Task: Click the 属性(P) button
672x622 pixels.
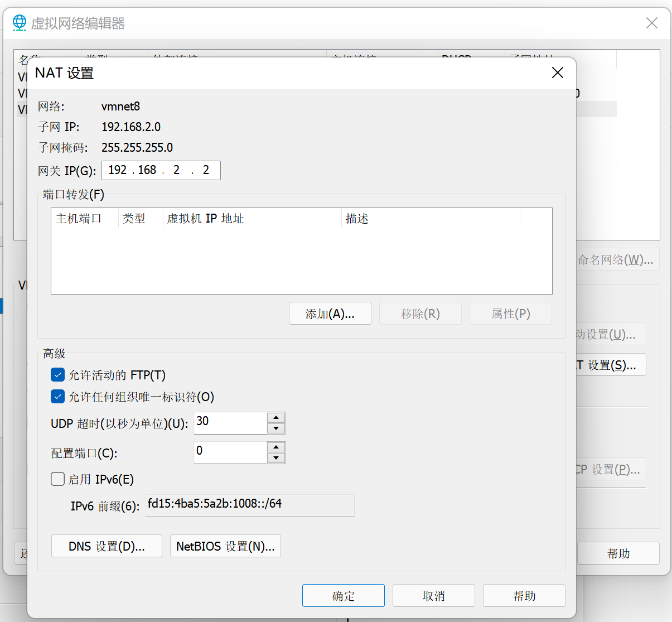Action: (511, 314)
